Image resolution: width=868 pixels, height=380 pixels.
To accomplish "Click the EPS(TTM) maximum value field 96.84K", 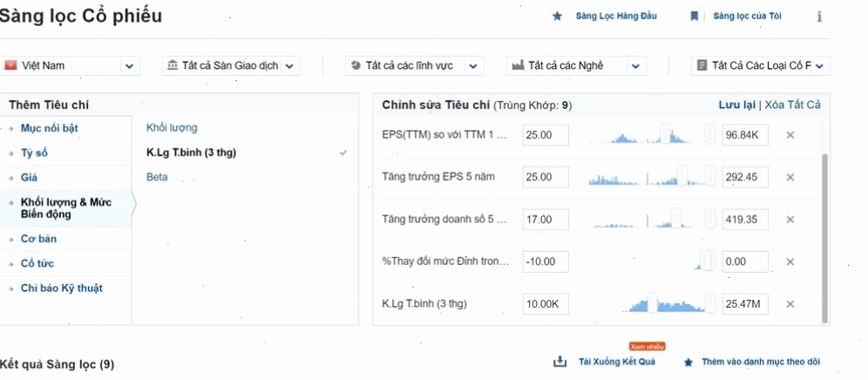I will (x=745, y=134).
